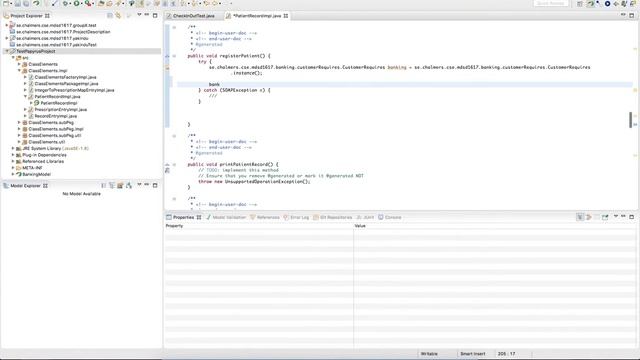Launch Debug from the main toolbar
The image size is (640, 360).
[x=65, y=3]
